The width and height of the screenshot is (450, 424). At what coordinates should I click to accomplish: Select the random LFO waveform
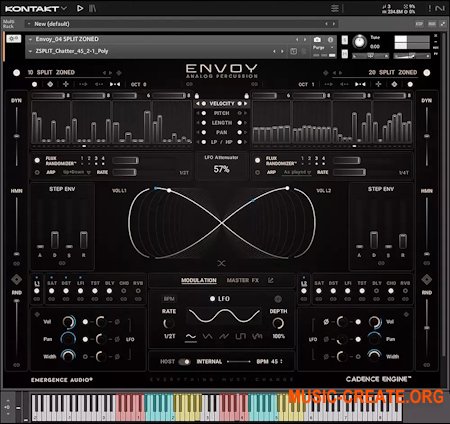coord(257,337)
